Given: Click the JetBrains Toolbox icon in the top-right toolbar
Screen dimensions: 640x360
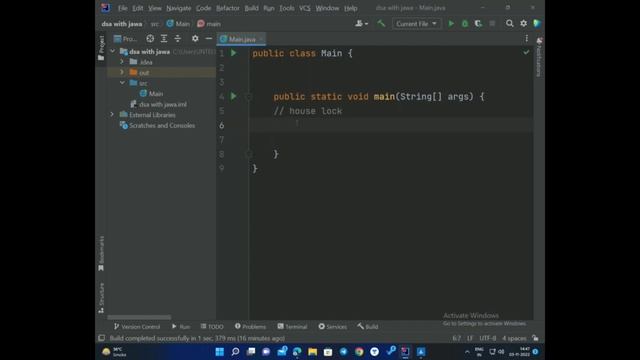Looking at the screenshot, I should coord(537,24).
